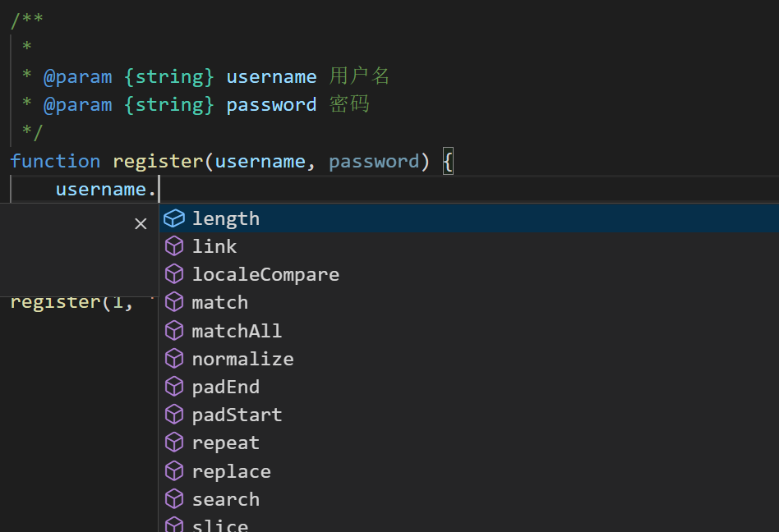Screen dimensions: 779x532
Task: Click the method icon beside padEnd
Action: [174, 387]
